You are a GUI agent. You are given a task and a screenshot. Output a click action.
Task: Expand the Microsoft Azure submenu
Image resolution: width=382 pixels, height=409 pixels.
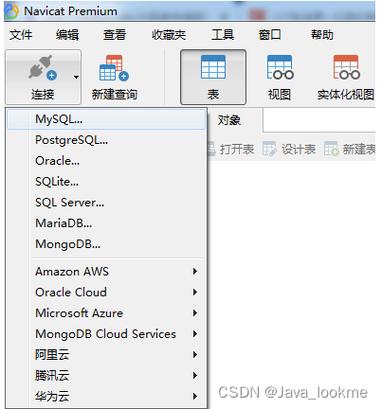(107, 313)
